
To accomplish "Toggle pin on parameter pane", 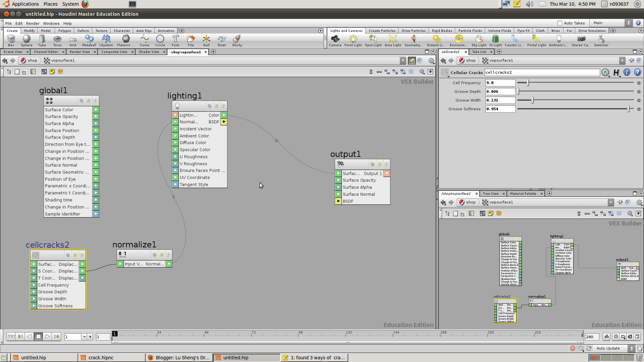I will 632,60.
